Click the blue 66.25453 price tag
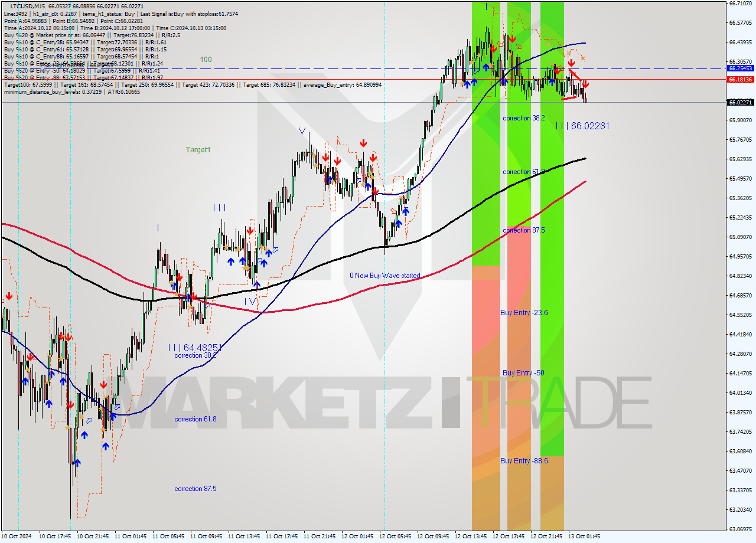756x543 pixels. [740, 68]
